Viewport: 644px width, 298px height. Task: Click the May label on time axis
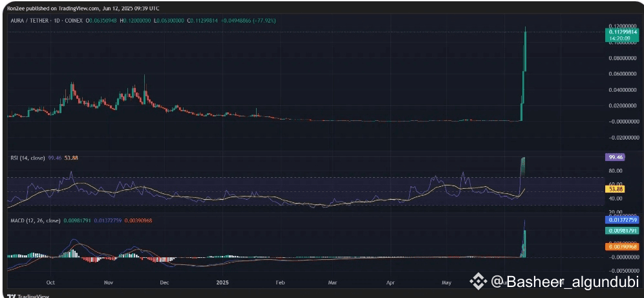pyautogui.click(x=447, y=282)
